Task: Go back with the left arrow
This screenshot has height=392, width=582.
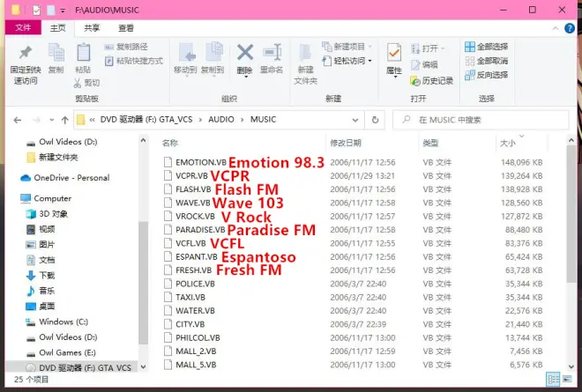Action: [x=18, y=120]
